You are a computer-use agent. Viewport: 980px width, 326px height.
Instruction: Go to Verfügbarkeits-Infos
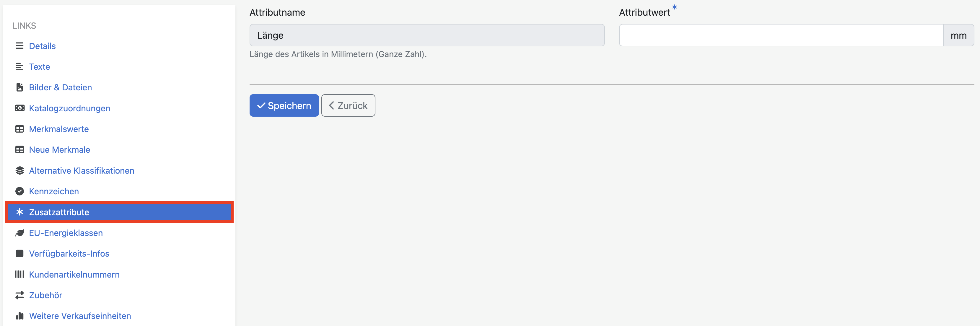click(69, 254)
